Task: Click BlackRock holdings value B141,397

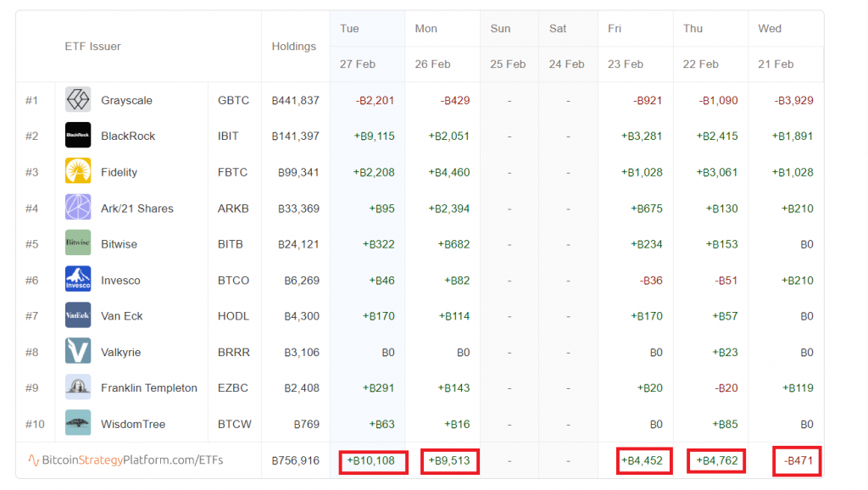Action: point(295,136)
